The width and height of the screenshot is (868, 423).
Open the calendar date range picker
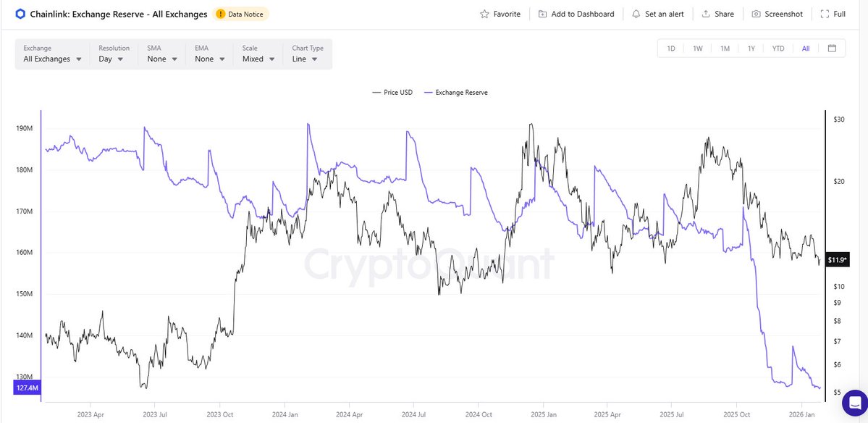pyautogui.click(x=832, y=49)
